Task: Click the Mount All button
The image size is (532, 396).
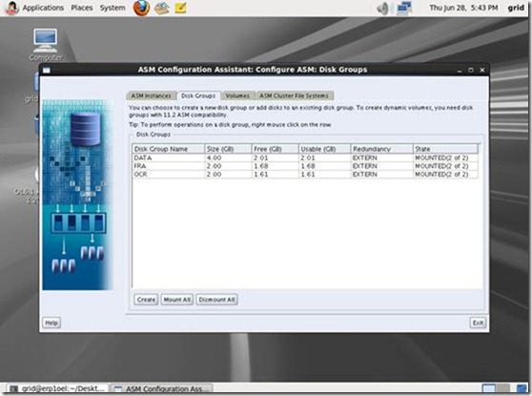Action: 177,300
